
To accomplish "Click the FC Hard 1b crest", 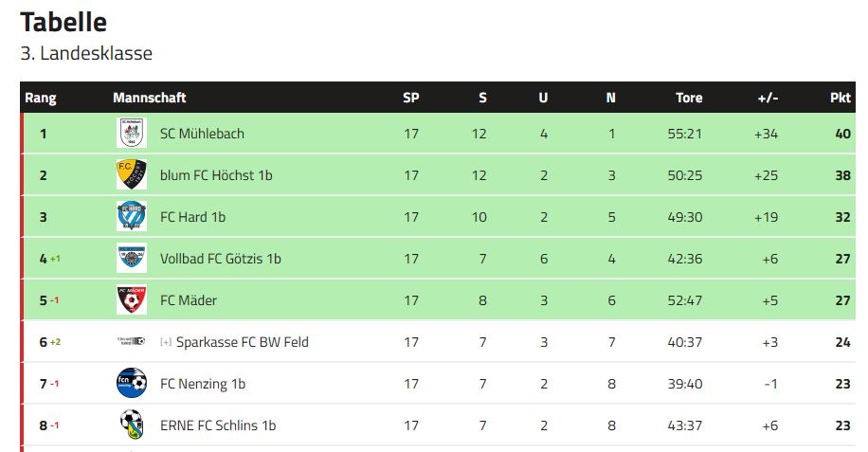I will [132, 217].
